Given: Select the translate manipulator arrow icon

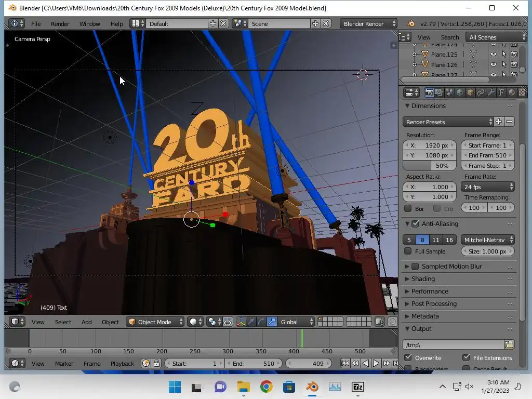Looking at the screenshot, I should pyautogui.click(x=251, y=322).
